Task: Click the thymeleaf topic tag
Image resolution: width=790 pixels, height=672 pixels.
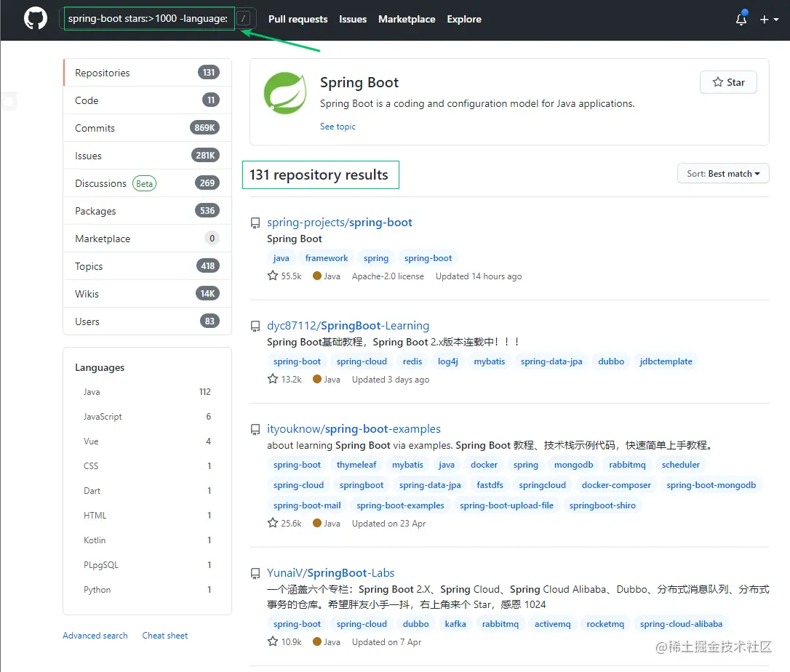Action: (356, 465)
